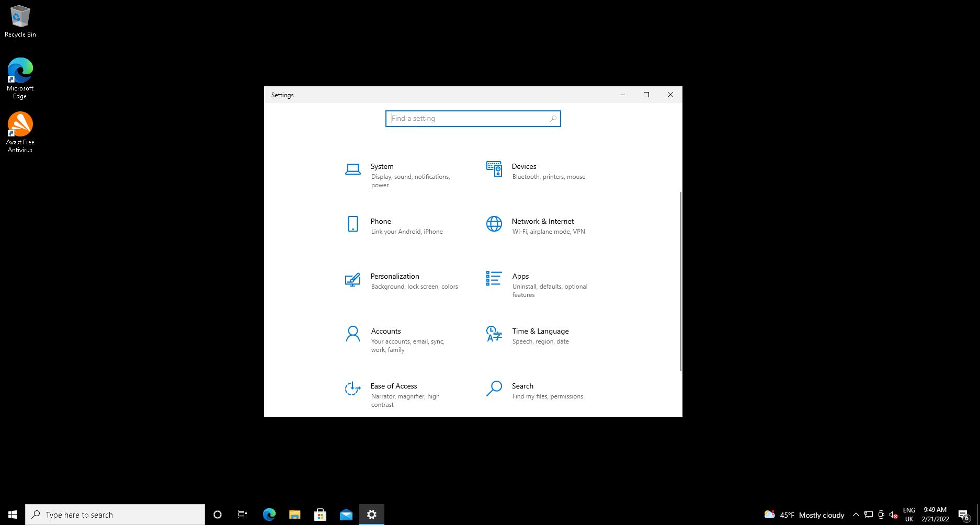Click "Background, lock screen, colors" text
The image size is (980, 525).
(415, 287)
